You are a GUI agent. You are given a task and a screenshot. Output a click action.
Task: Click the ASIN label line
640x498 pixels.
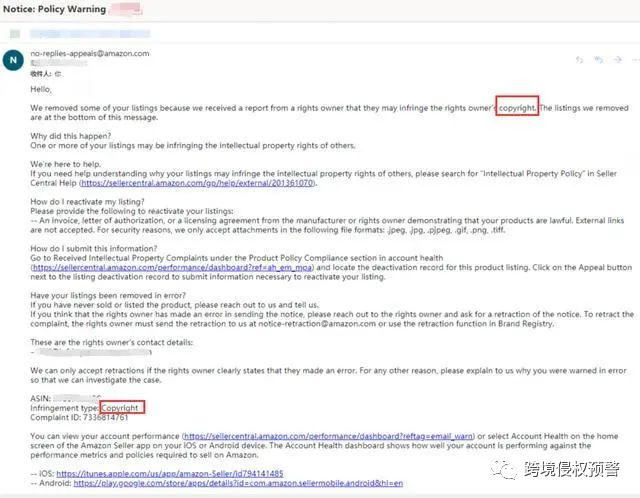click(x=65, y=398)
